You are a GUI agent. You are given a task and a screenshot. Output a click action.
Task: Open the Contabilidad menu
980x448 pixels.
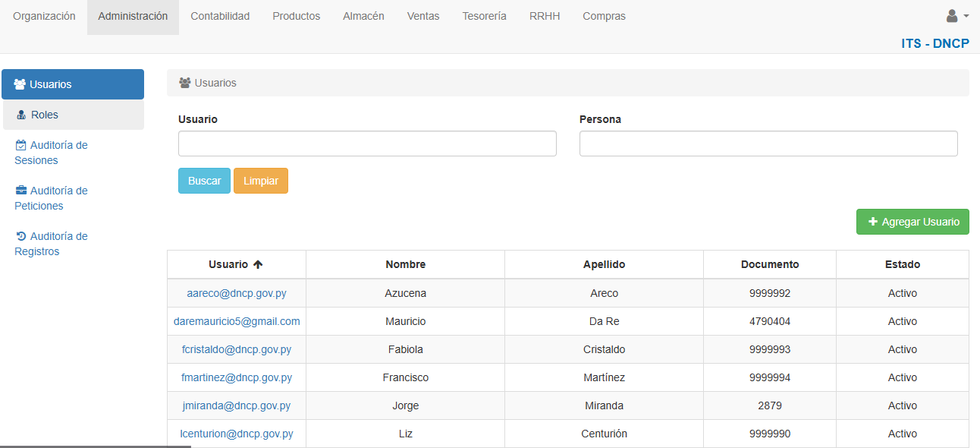(220, 16)
